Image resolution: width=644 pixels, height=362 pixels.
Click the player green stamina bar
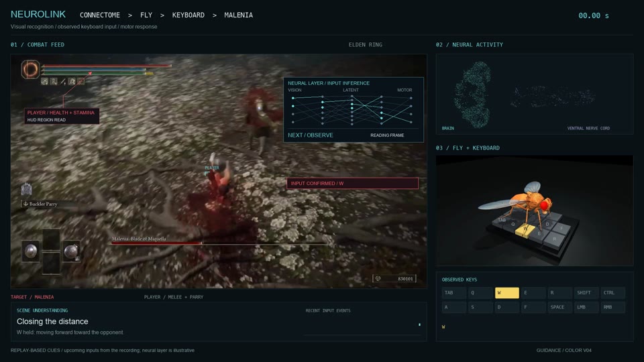[98, 74]
